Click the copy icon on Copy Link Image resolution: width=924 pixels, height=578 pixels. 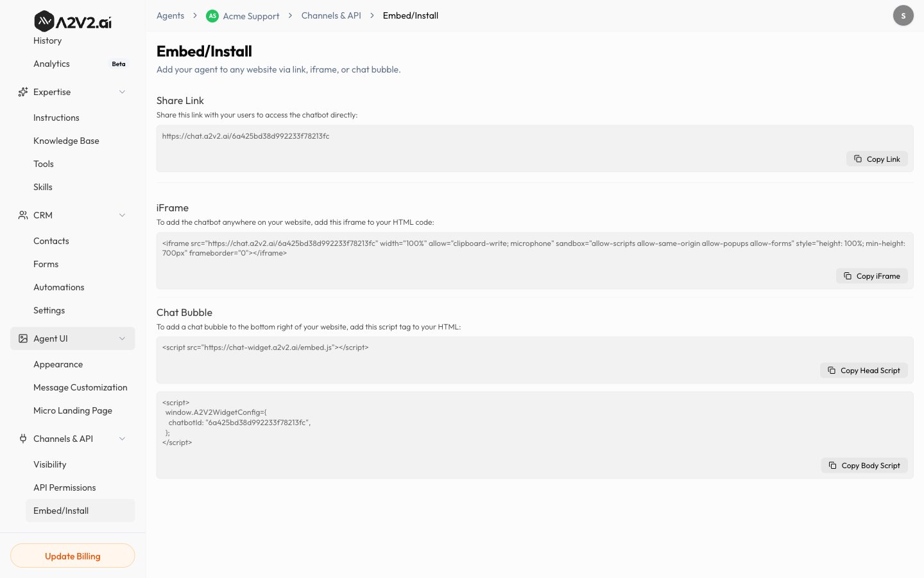(858, 159)
